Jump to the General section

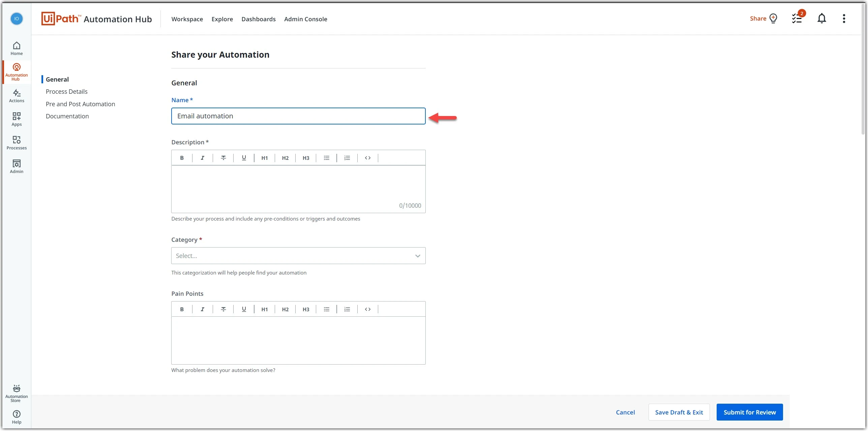57,79
